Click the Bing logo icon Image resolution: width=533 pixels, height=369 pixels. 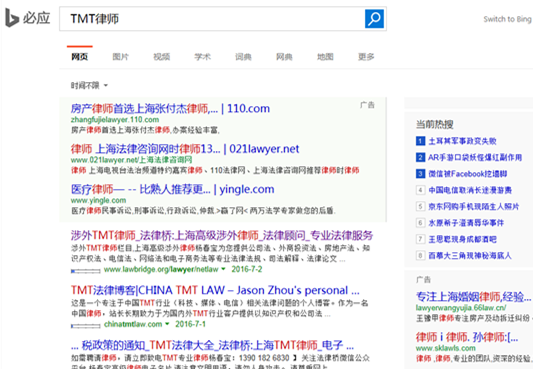point(12,18)
